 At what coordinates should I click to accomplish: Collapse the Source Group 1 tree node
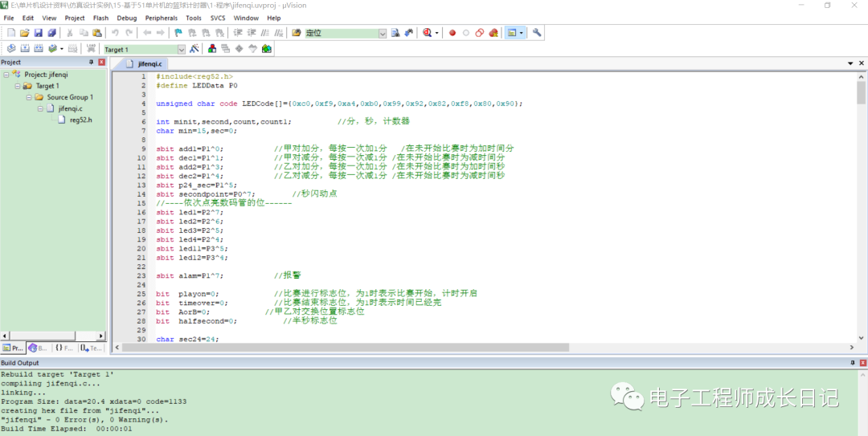point(29,97)
